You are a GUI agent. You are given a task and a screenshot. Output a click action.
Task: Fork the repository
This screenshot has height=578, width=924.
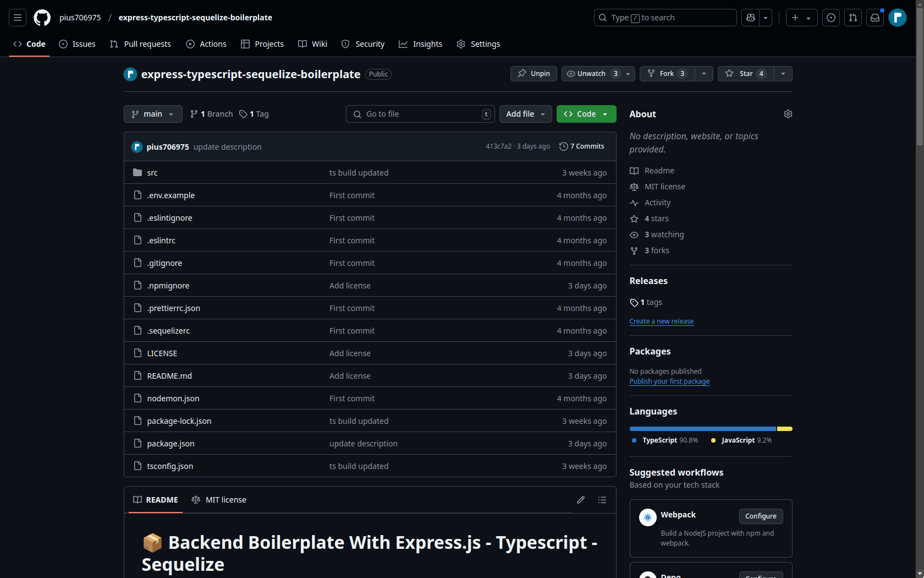[667, 74]
